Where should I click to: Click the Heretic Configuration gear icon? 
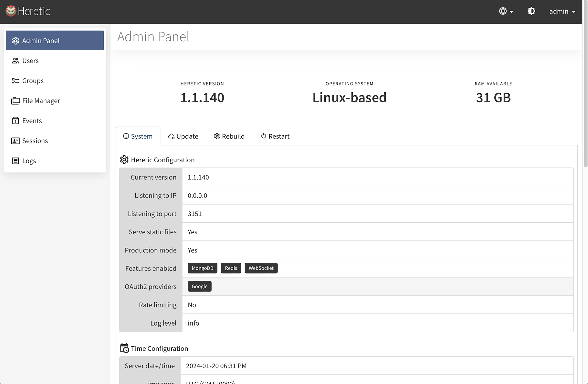124,160
